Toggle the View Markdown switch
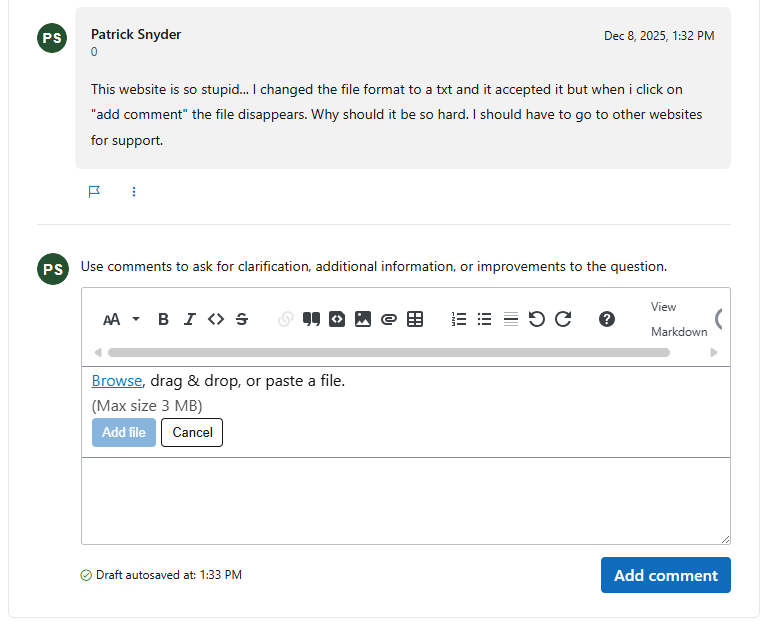782x641 pixels. [x=719, y=319]
